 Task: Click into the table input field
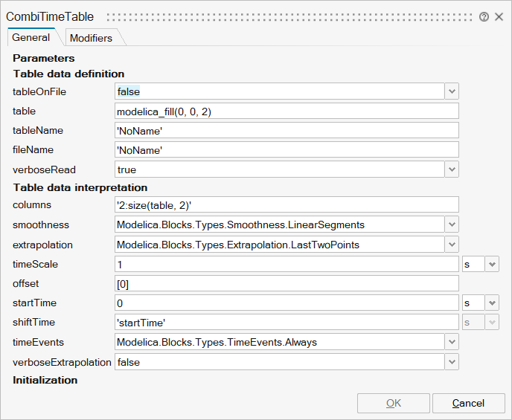(287, 111)
